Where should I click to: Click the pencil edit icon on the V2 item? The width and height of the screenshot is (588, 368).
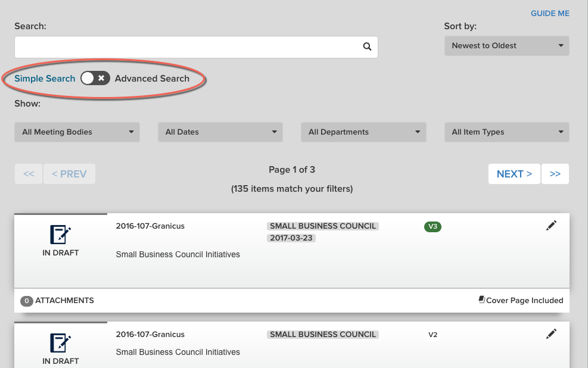pyautogui.click(x=551, y=334)
